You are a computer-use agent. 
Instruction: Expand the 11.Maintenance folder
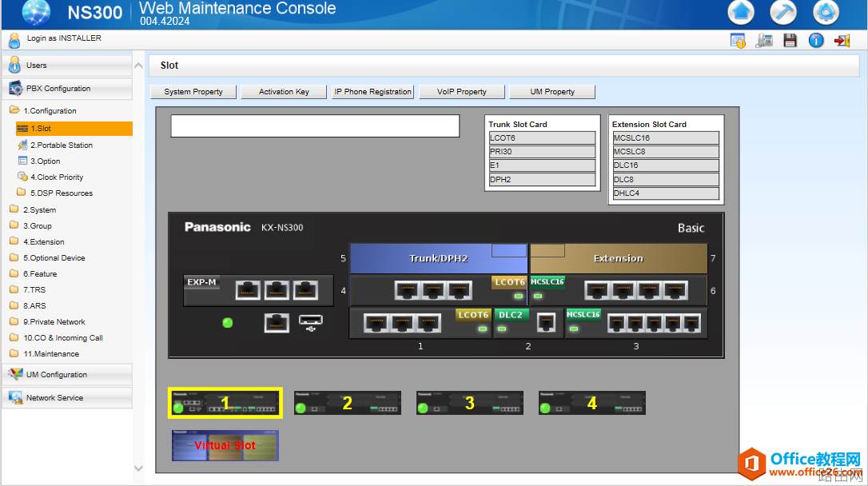[45, 353]
